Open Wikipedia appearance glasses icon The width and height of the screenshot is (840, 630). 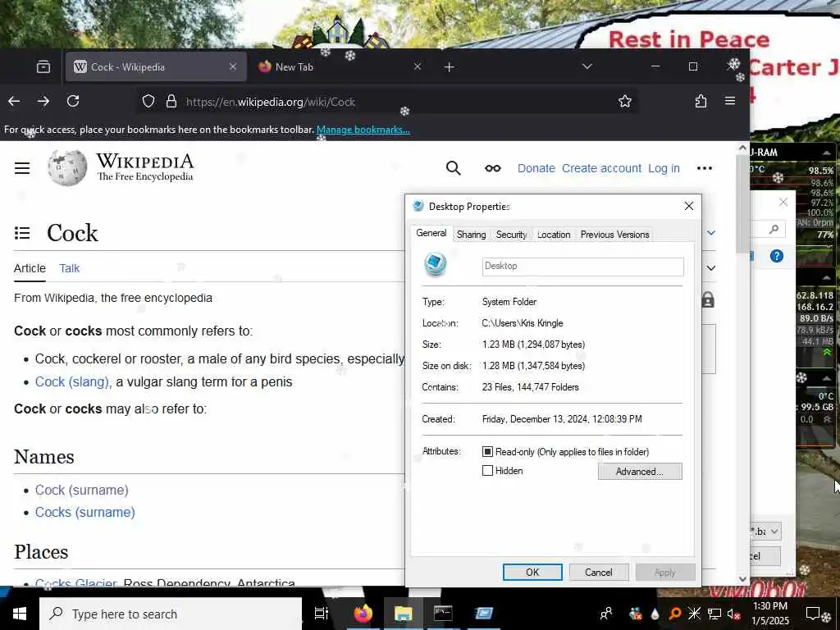coord(493,168)
